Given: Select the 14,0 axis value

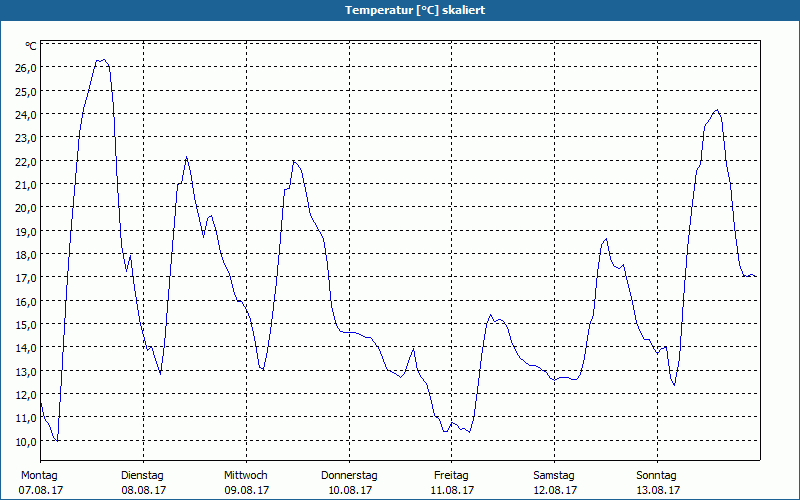Looking at the screenshot, I should click(x=26, y=348).
